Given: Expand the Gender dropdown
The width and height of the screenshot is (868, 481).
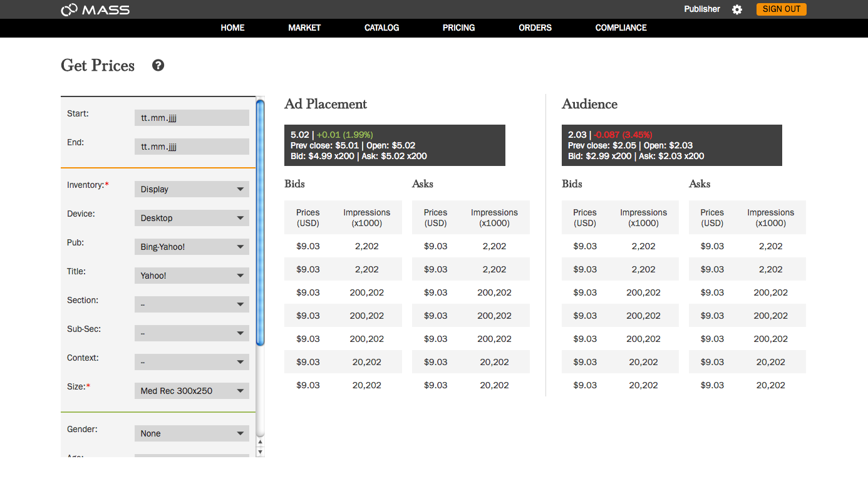Looking at the screenshot, I should [192, 433].
